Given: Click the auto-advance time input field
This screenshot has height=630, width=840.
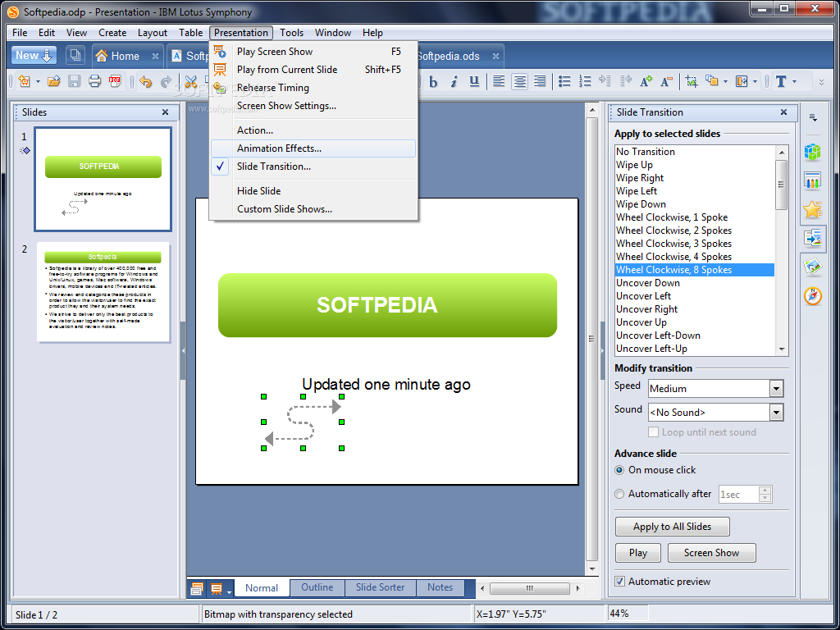Looking at the screenshot, I should 739,494.
